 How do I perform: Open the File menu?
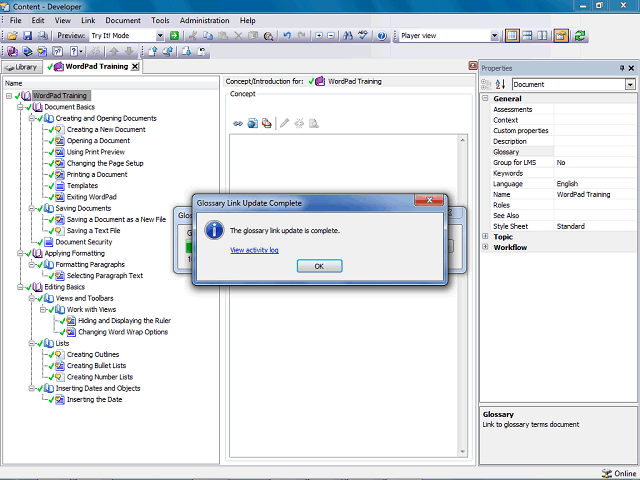click(x=16, y=20)
